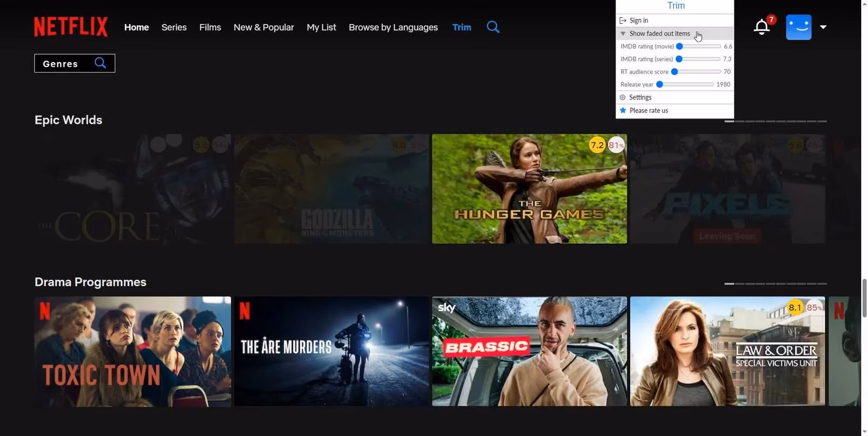This screenshot has height=436, width=868.
Task: Click the filter icon beside Show faded out items
Action: [x=623, y=34]
